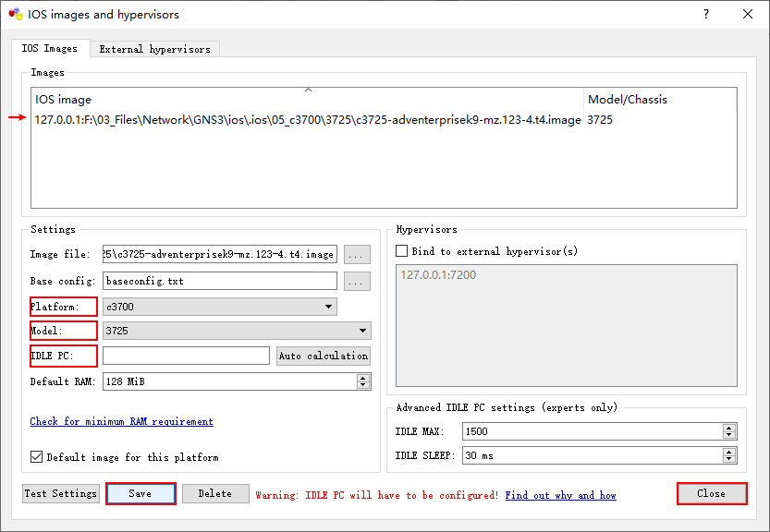Sort by the IOS image column header
The width and height of the screenshot is (770, 532).
pos(308,99)
